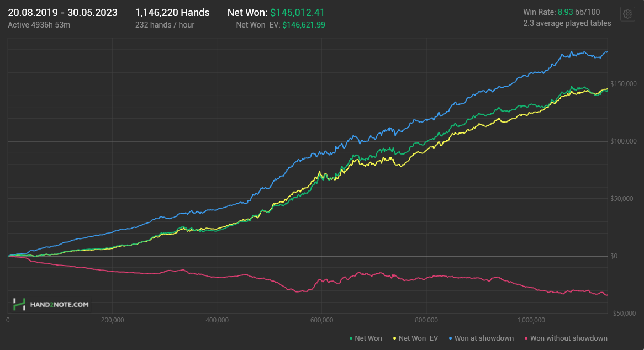
Task: Click the Net Won $145,012.41 amount
Action: click(x=295, y=12)
